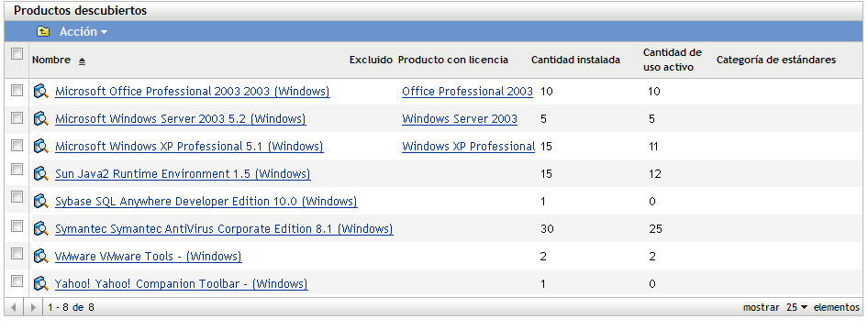Image resolution: width=868 pixels, height=330 pixels.
Task: Click the product icon for Windows XP Professional
Action: pyautogui.click(x=41, y=147)
